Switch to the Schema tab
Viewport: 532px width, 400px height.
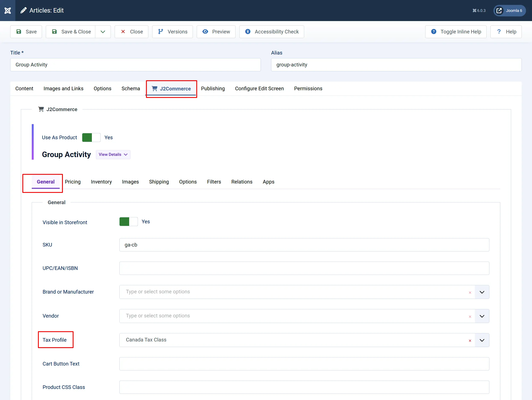click(131, 88)
